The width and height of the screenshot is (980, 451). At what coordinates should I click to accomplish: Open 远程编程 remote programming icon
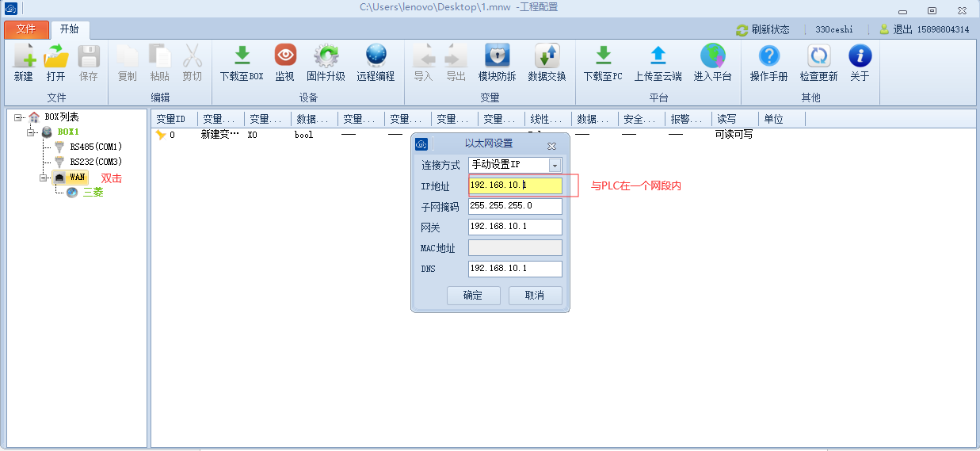coord(376,56)
